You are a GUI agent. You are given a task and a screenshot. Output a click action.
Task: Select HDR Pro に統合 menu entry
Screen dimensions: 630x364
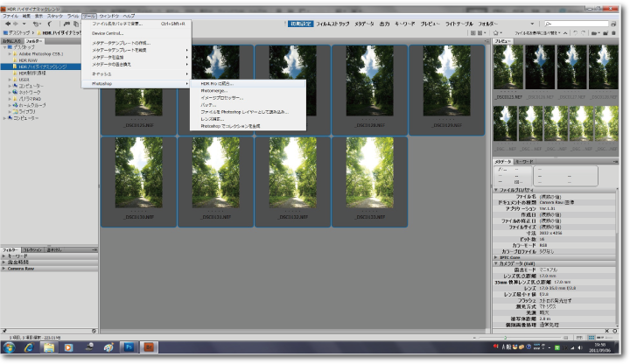tap(217, 84)
